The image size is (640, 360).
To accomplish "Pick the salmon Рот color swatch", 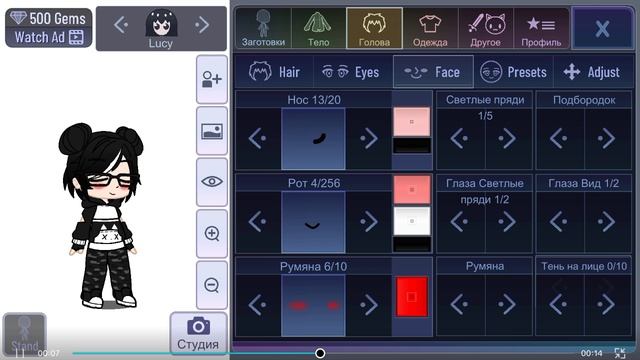I will (412, 189).
